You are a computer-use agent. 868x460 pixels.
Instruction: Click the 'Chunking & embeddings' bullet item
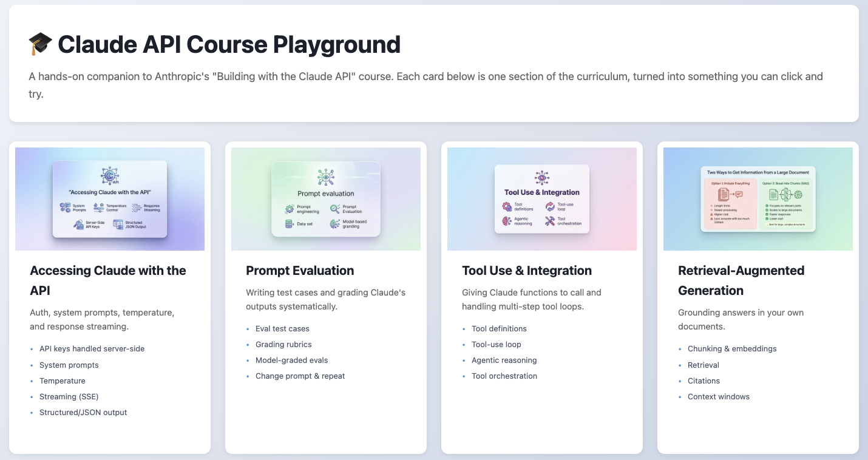tap(732, 349)
